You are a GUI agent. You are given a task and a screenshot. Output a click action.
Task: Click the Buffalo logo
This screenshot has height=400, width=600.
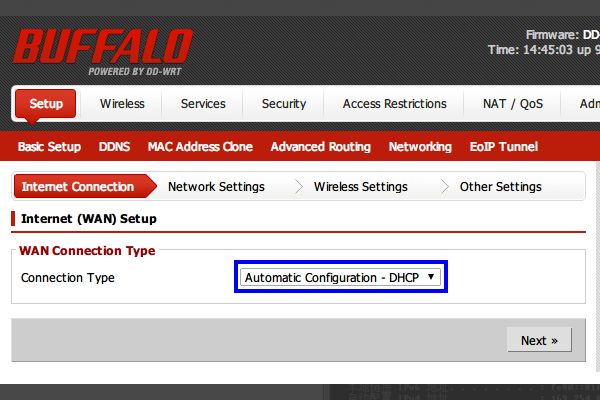tap(104, 50)
